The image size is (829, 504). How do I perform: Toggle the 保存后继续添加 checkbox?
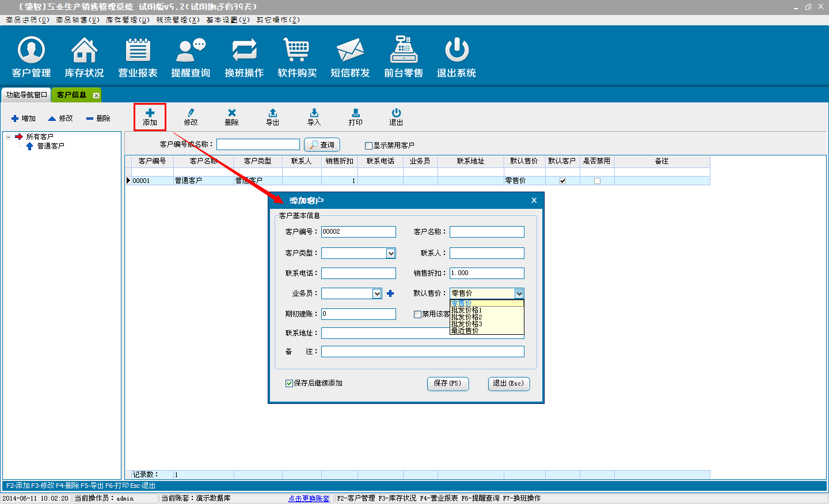290,383
